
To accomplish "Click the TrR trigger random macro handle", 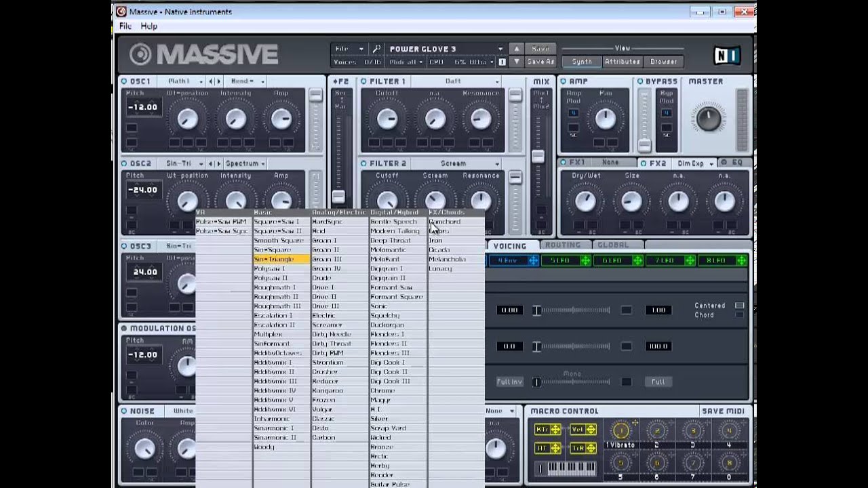I will (591, 448).
